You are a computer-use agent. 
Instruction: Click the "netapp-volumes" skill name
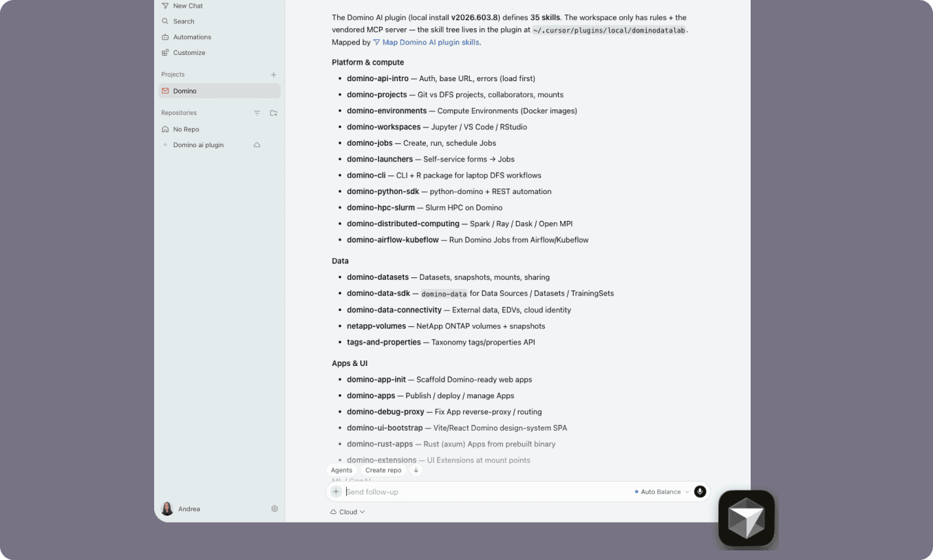376,326
